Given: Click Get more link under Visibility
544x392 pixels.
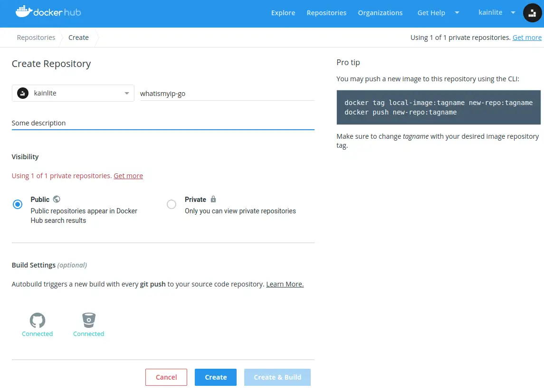Looking at the screenshot, I should click(x=128, y=175).
